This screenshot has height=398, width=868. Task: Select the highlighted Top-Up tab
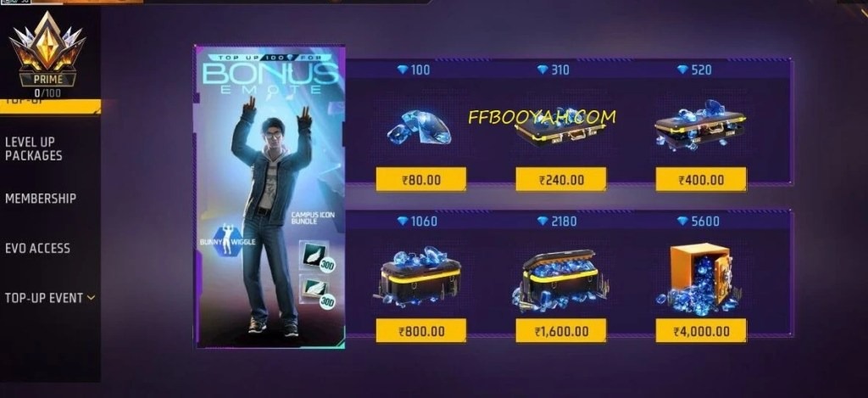pos(50,105)
